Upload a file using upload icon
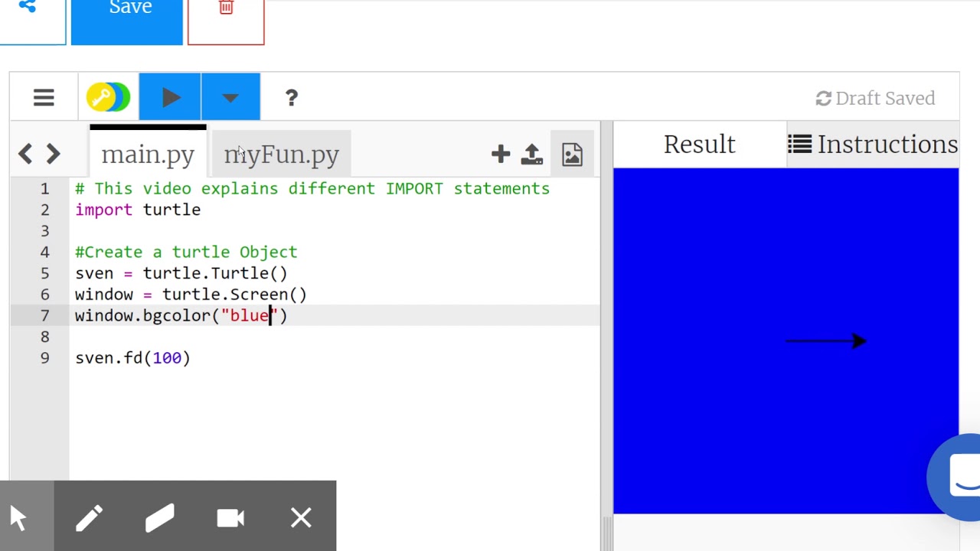Image resolution: width=980 pixels, height=551 pixels. (532, 155)
